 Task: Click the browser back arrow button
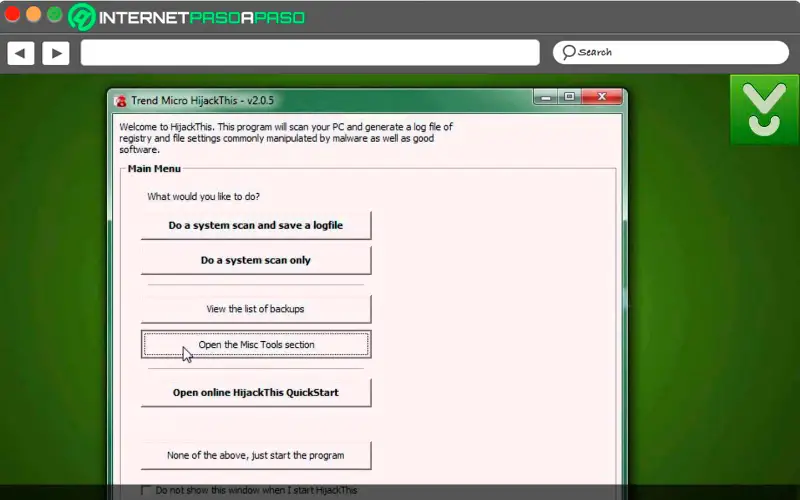[20, 53]
